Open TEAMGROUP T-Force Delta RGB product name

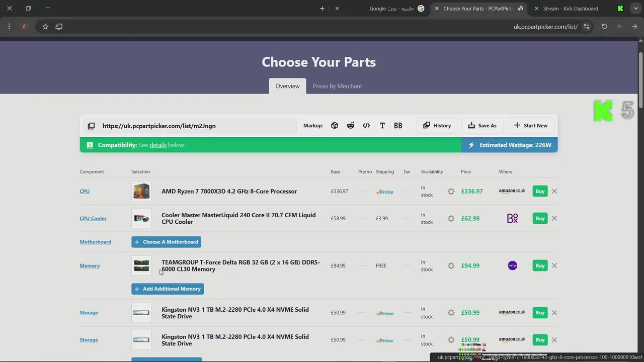pyautogui.click(x=240, y=266)
